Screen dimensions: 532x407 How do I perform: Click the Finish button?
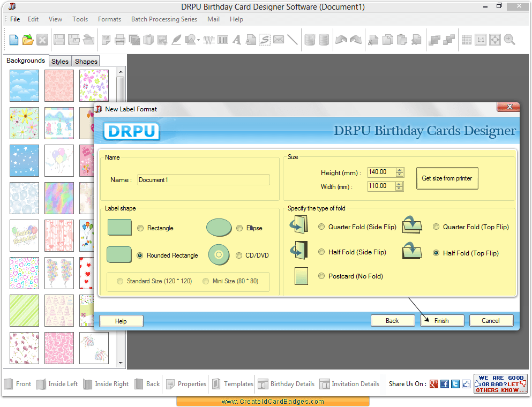pos(442,320)
